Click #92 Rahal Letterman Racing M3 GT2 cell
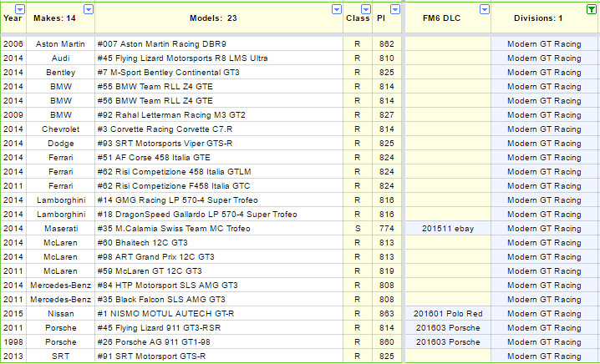 [219, 114]
